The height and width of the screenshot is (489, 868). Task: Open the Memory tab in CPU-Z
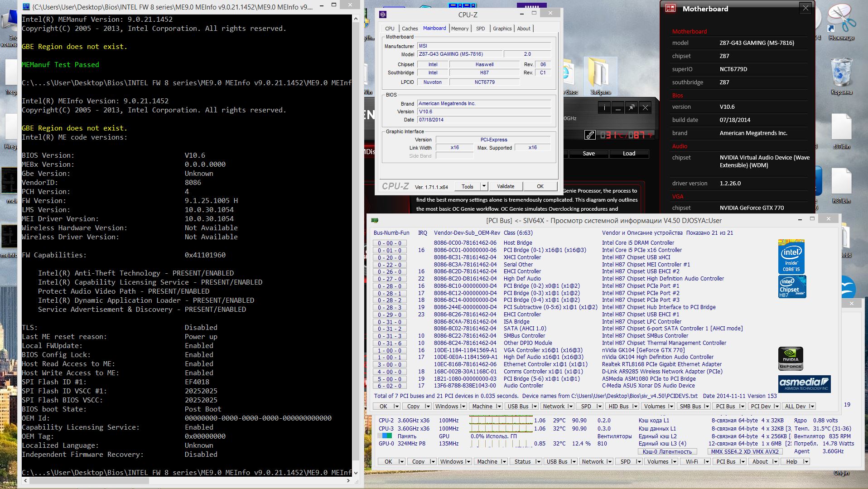click(460, 29)
